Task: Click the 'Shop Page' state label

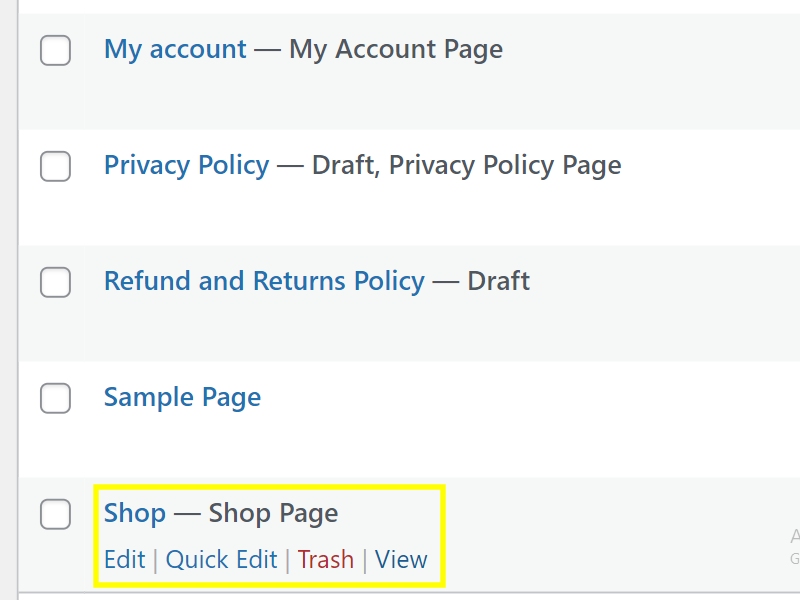Action: 273,513
